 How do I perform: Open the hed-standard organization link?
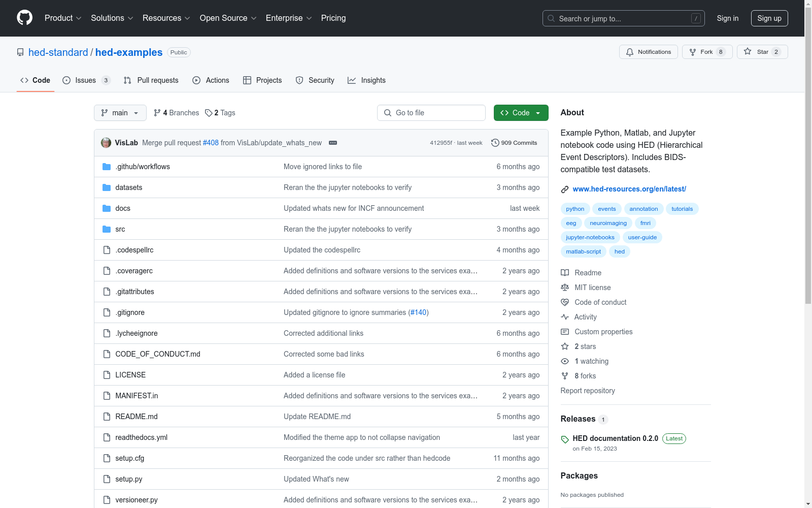[x=58, y=52]
